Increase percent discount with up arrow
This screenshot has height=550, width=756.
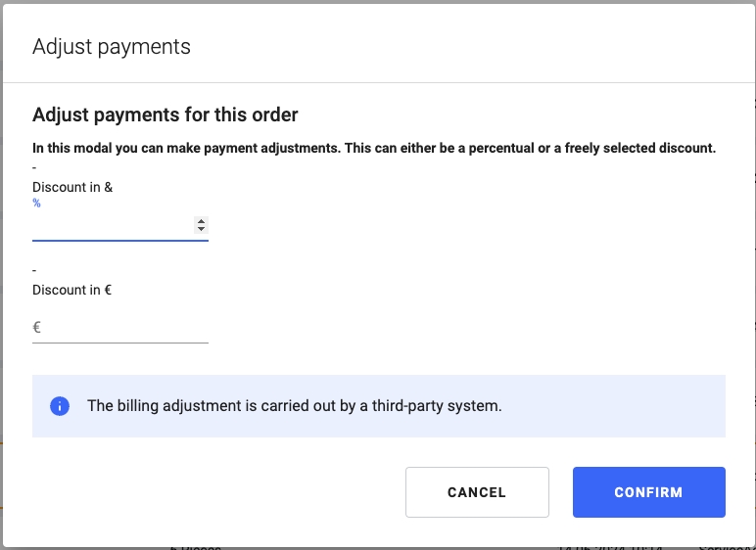coord(201,221)
